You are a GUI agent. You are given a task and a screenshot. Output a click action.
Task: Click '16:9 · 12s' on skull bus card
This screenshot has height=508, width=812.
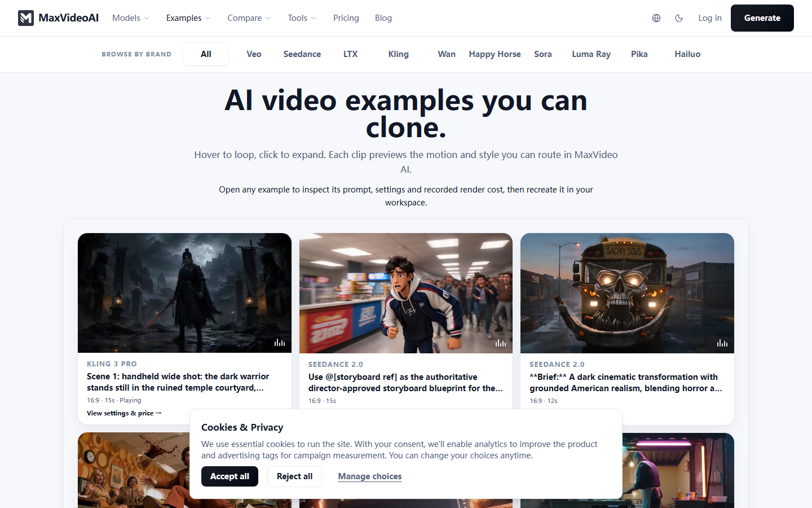544,401
